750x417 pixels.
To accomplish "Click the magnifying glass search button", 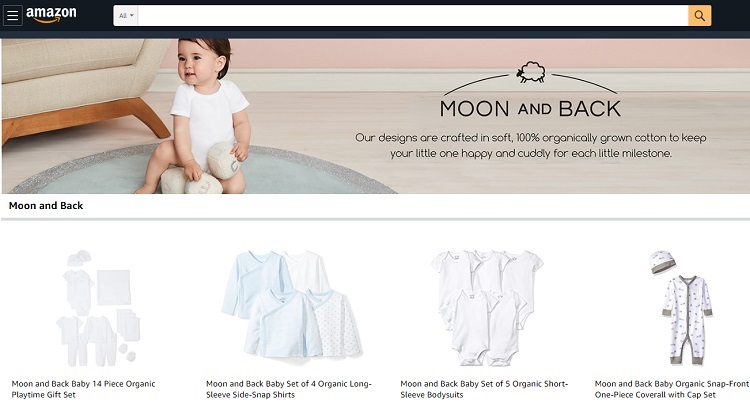I will [x=699, y=16].
